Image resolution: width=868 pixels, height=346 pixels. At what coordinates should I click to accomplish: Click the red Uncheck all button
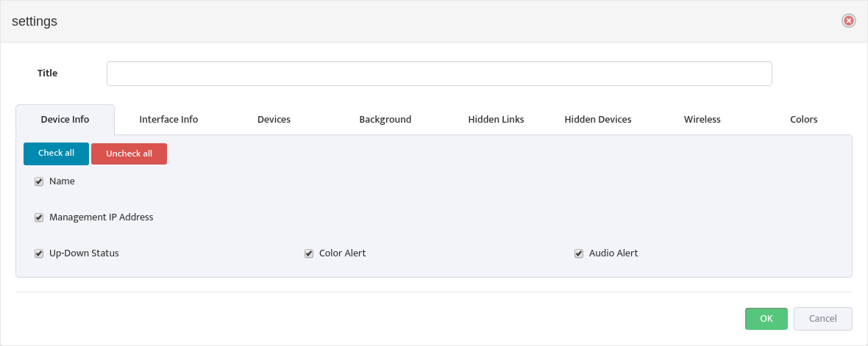(129, 154)
